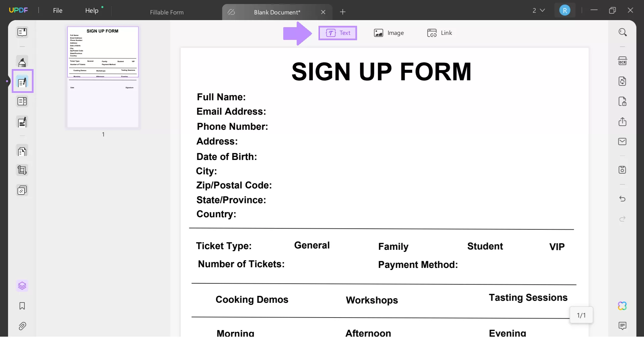The image size is (644, 338).
Task: Undo the last action
Action: (623, 199)
